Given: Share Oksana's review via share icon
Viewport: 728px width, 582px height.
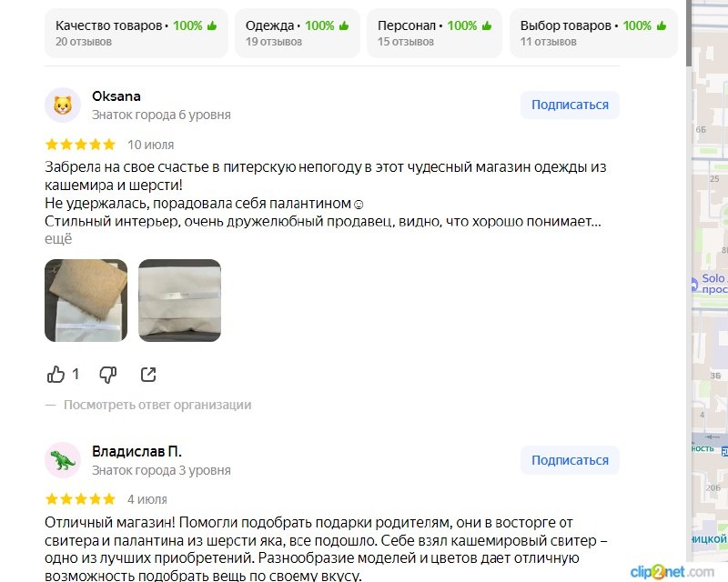Looking at the screenshot, I should (x=148, y=374).
